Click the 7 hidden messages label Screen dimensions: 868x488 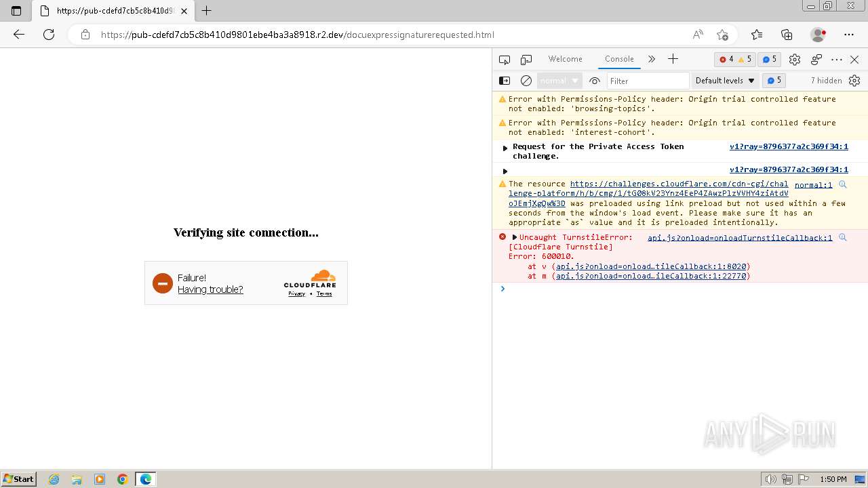tap(826, 81)
